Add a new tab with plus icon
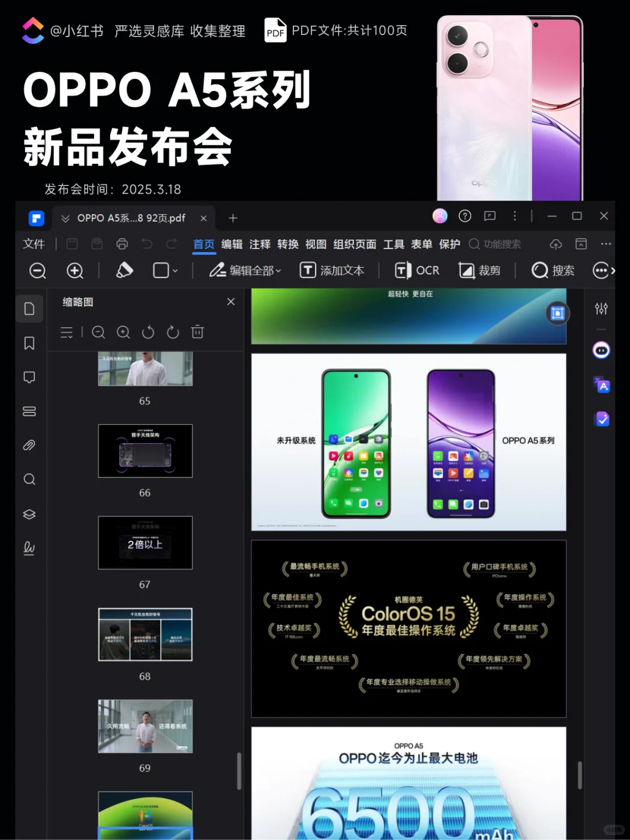 (233, 218)
